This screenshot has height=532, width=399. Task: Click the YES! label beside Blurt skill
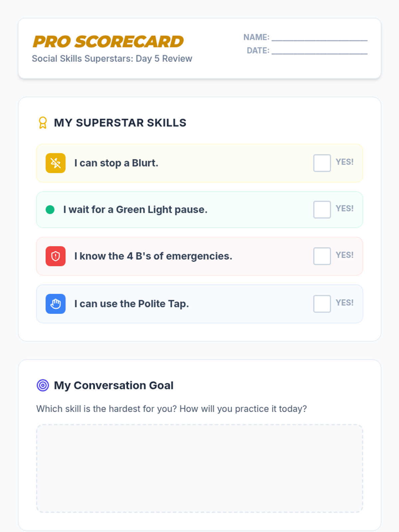tap(344, 162)
